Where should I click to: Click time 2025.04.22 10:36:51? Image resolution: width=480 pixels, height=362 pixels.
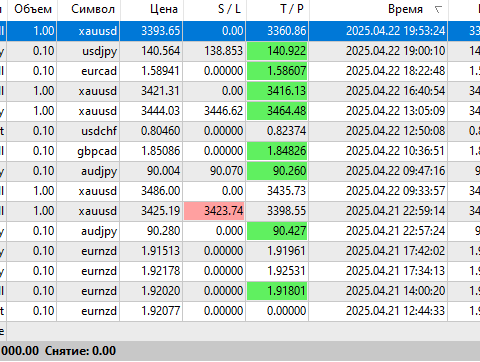coord(395,151)
